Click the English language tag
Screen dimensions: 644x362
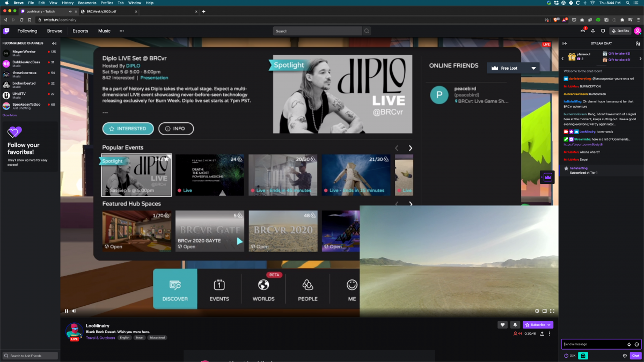coord(125,338)
